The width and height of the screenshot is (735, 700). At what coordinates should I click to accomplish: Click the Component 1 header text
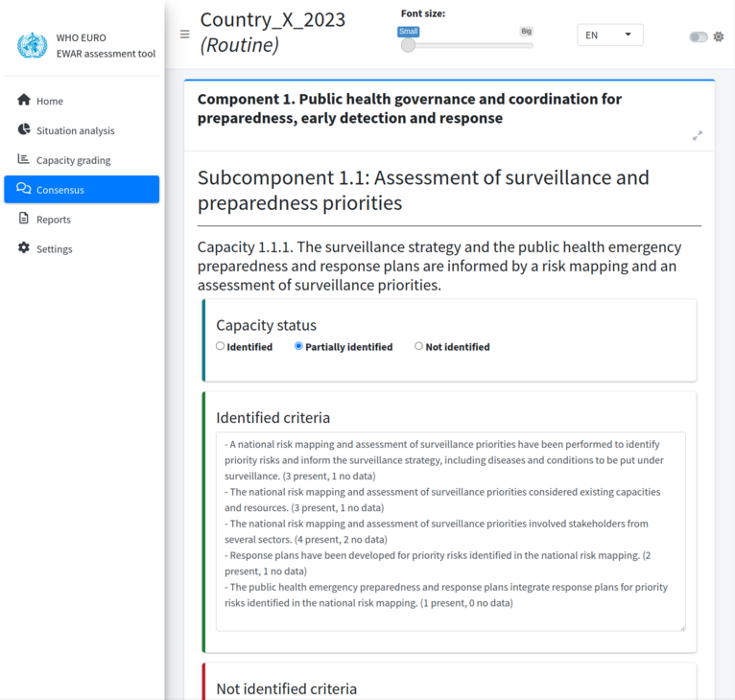pyautogui.click(x=409, y=108)
